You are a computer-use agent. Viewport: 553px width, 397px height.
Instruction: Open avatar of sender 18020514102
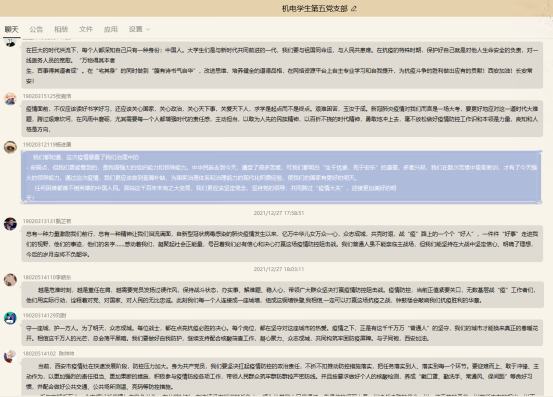coord(10,356)
